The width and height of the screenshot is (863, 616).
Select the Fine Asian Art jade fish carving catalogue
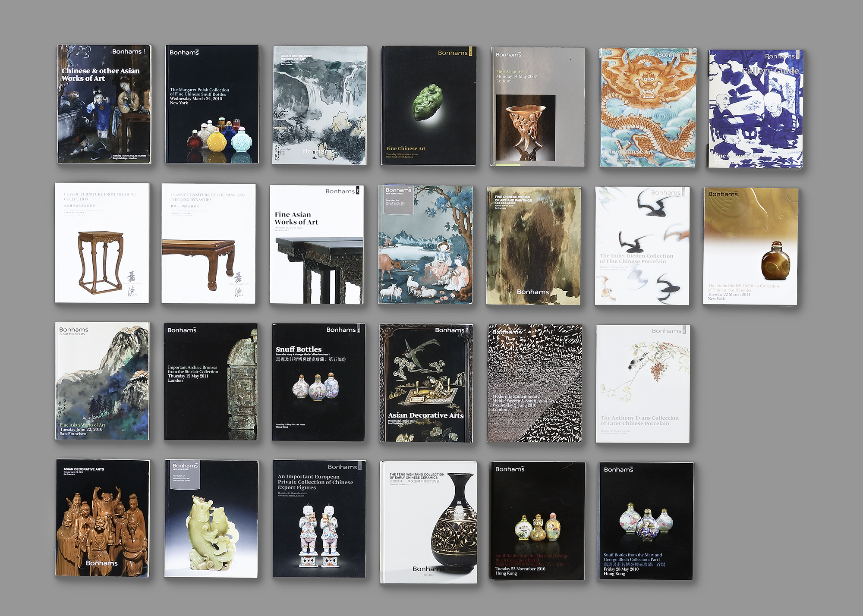click(211, 519)
